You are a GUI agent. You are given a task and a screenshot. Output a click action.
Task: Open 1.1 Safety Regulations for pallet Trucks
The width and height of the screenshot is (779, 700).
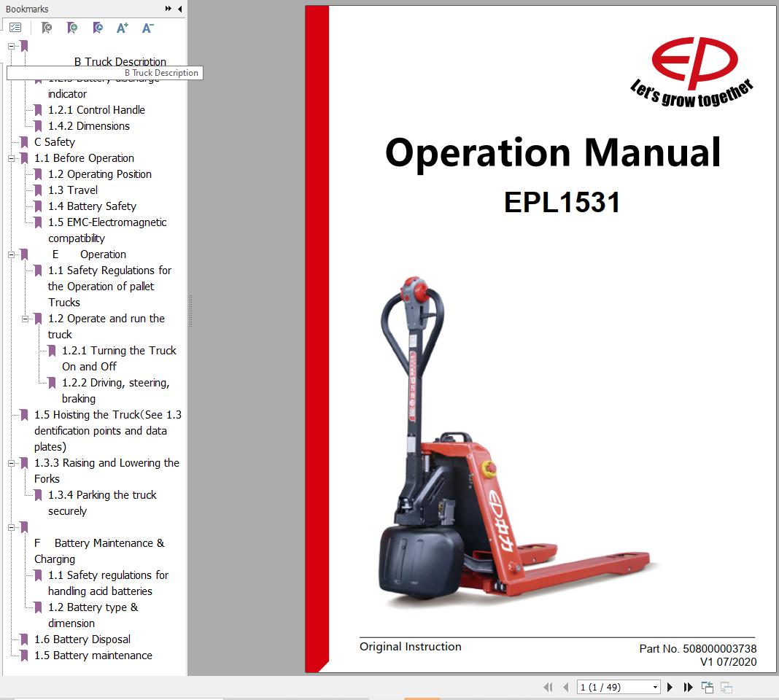pyautogui.click(x=109, y=286)
